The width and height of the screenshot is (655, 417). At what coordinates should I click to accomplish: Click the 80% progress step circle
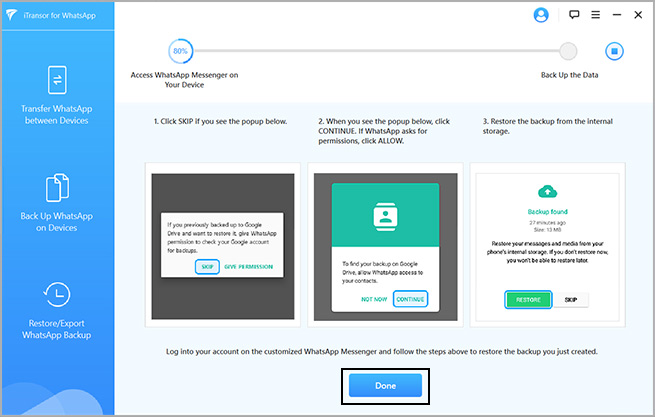point(181,52)
